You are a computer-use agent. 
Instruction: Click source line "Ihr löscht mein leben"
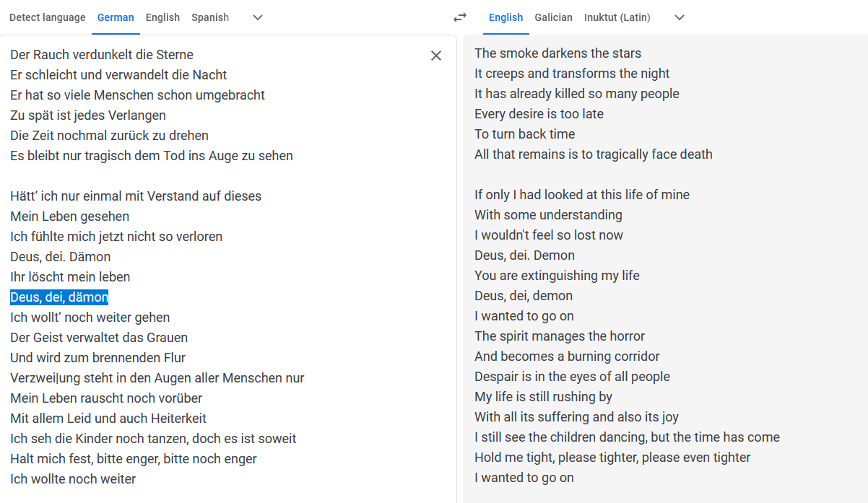[x=70, y=277]
